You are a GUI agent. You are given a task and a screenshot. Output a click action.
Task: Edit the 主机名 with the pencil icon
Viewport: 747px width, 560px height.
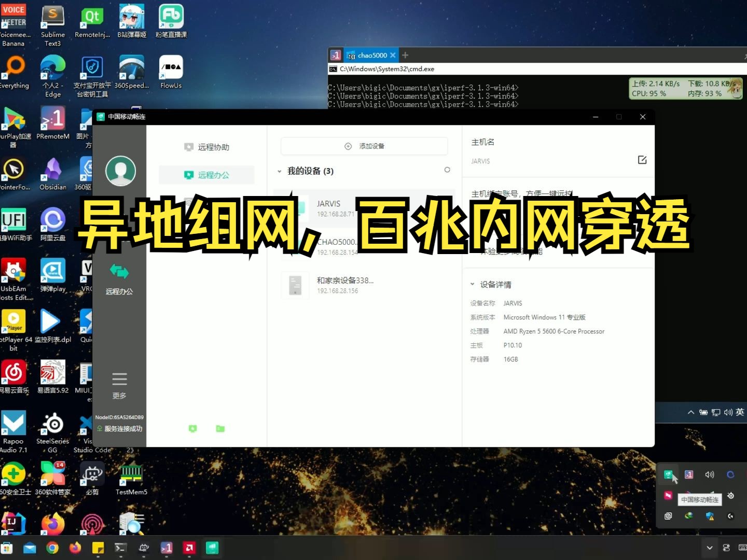(x=642, y=160)
